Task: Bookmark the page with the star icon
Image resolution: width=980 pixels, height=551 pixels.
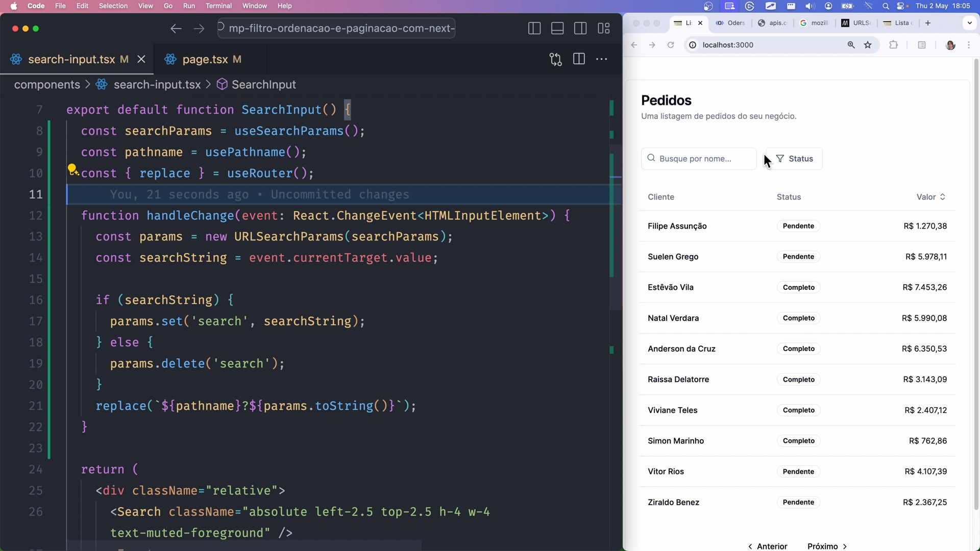Action: pyautogui.click(x=868, y=45)
